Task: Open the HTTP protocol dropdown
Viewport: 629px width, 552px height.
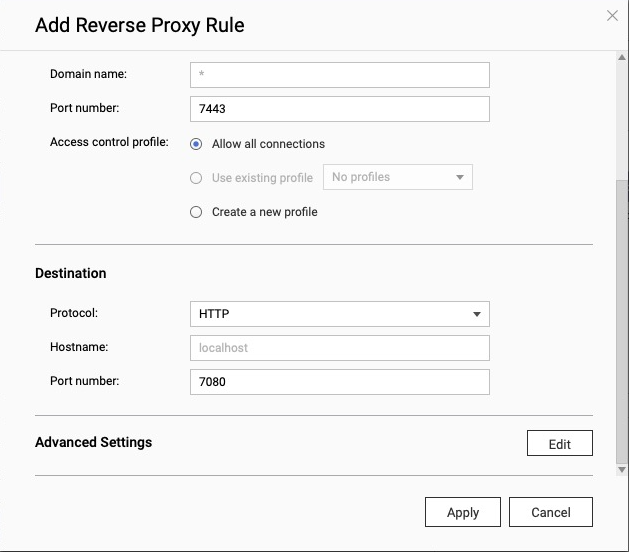Action: pos(339,314)
